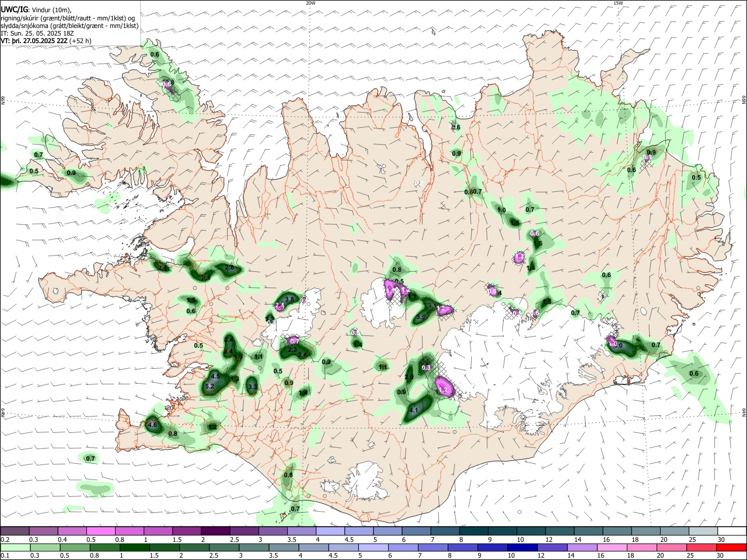Click the 4.6 precipitation value on the map
Viewport: 747px width, 560px height.
point(153,425)
